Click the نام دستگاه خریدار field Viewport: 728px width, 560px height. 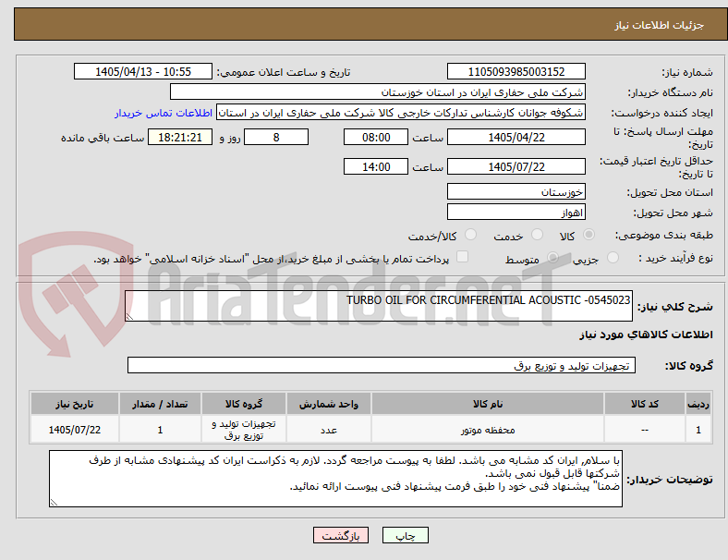[378, 91]
